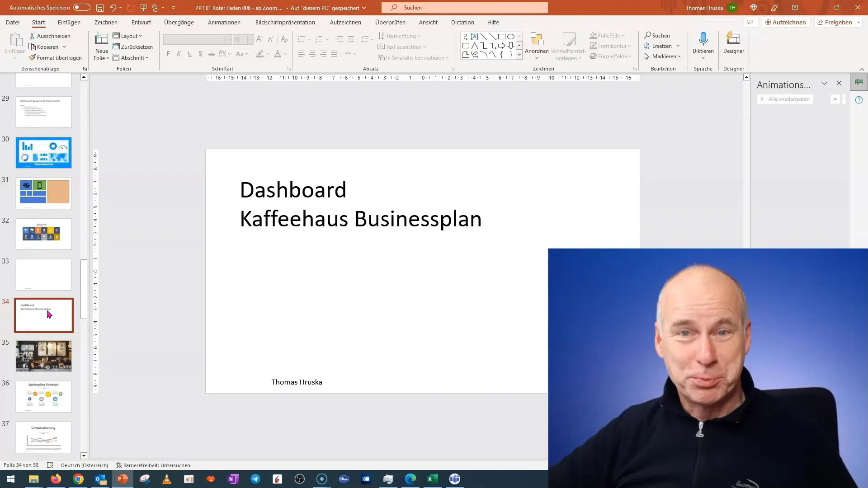The image size is (868, 488).
Task: Align text left
Action: tap(301, 54)
